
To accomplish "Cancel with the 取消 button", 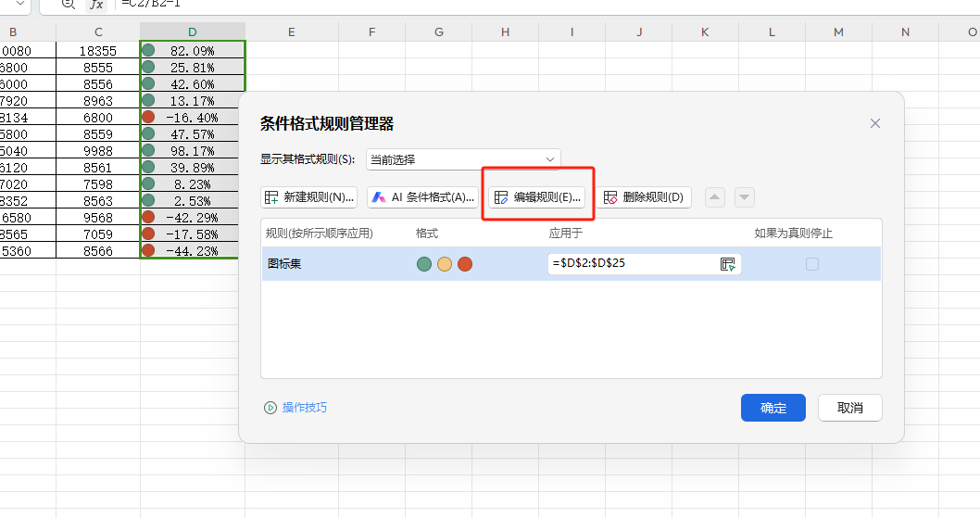I will pos(850,408).
